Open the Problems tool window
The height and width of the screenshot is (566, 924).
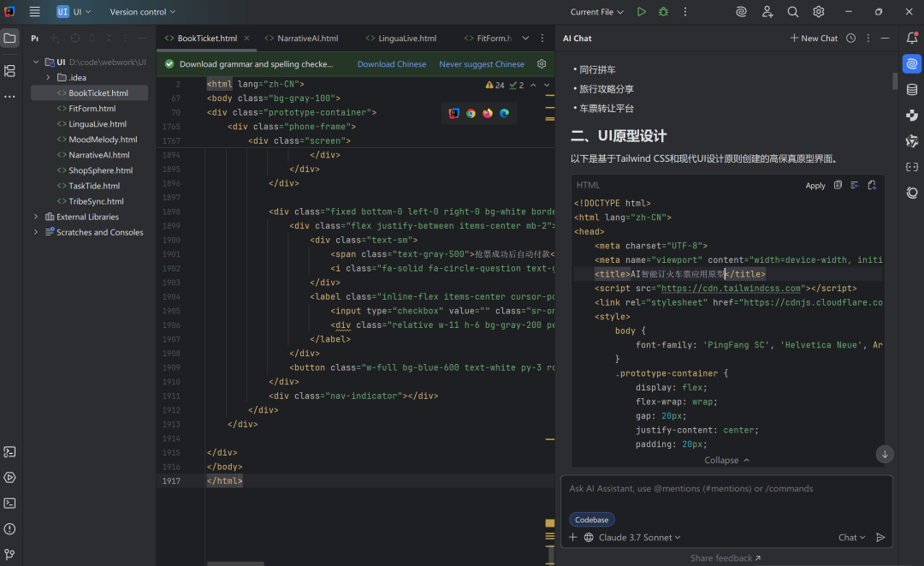10,529
